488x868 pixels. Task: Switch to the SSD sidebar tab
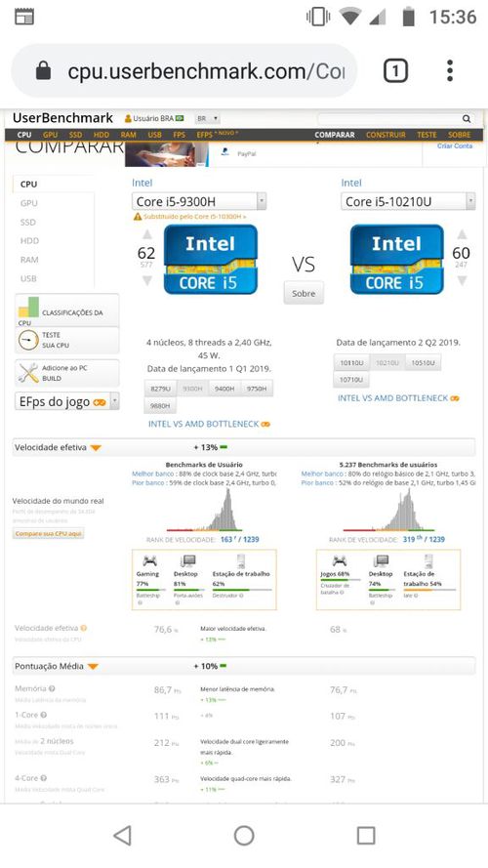[x=27, y=222]
